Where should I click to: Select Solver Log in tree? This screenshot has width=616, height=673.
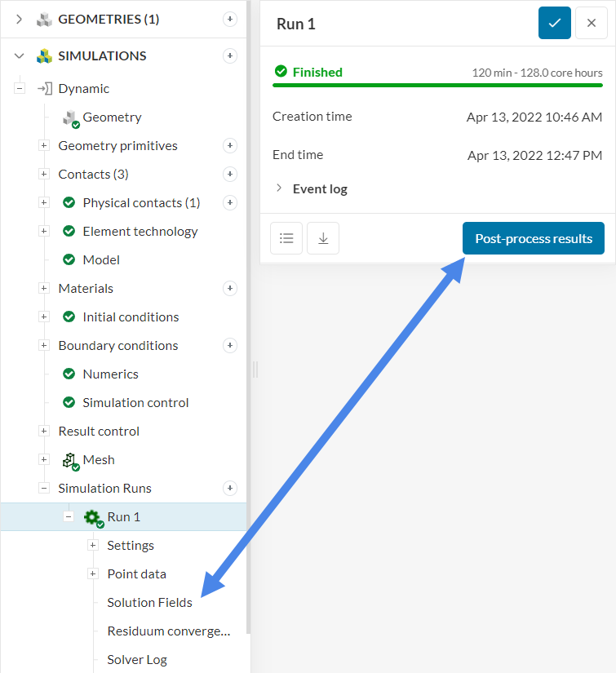pyautogui.click(x=137, y=660)
